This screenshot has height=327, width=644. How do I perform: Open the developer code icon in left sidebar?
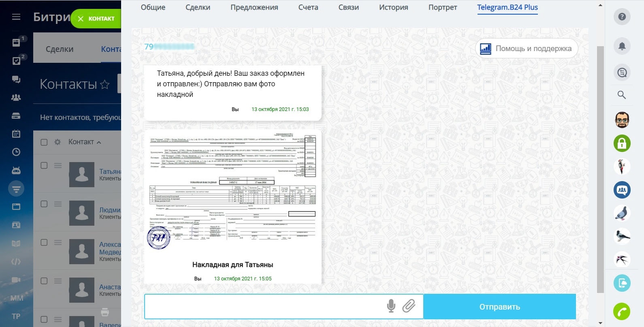click(16, 262)
